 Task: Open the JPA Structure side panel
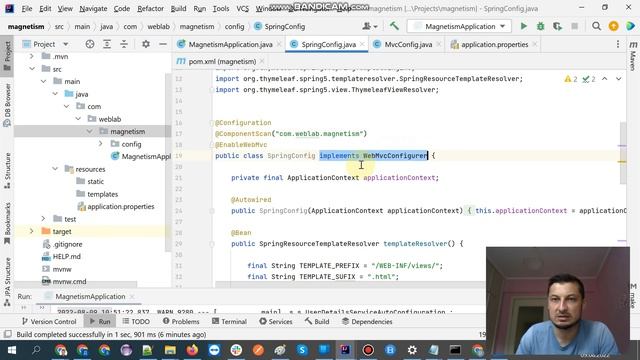click(7, 282)
